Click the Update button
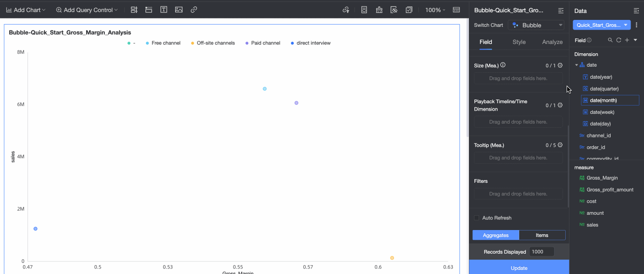The width and height of the screenshot is (644, 274). (519, 268)
